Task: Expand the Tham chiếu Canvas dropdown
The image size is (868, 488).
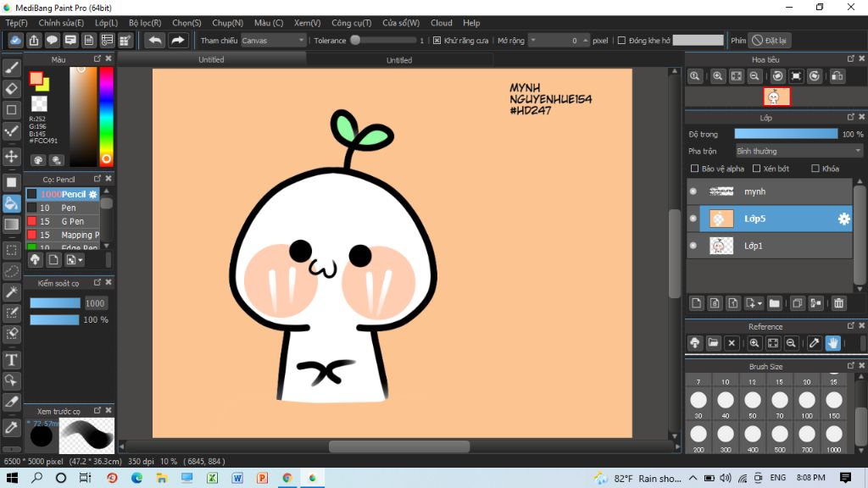Action: [x=273, y=40]
